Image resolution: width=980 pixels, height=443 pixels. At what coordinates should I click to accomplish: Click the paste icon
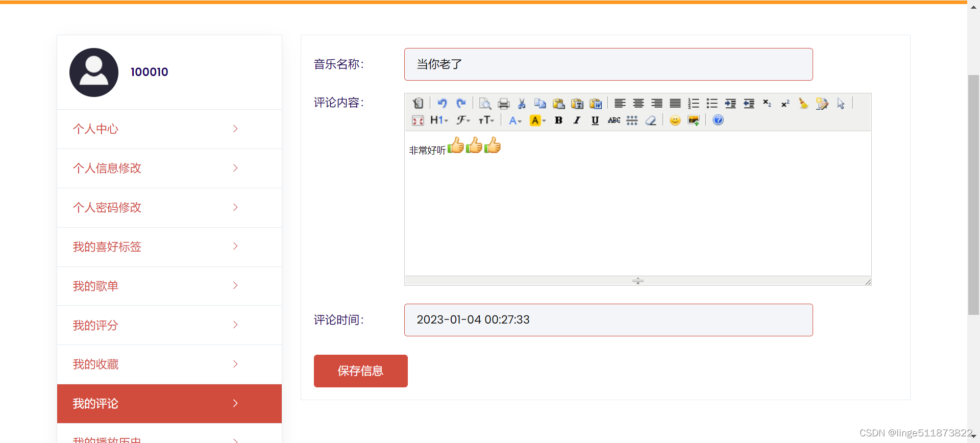tap(559, 103)
